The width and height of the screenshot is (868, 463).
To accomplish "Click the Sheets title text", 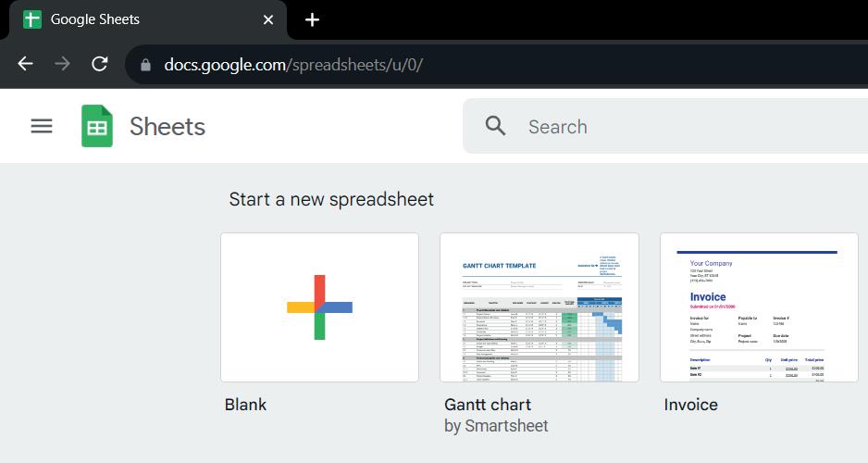I will tap(167, 127).
